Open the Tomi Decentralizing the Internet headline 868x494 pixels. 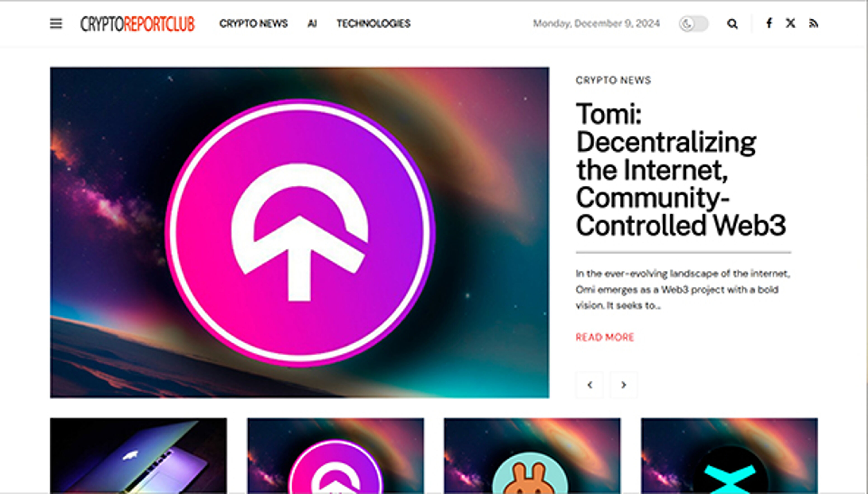681,169
